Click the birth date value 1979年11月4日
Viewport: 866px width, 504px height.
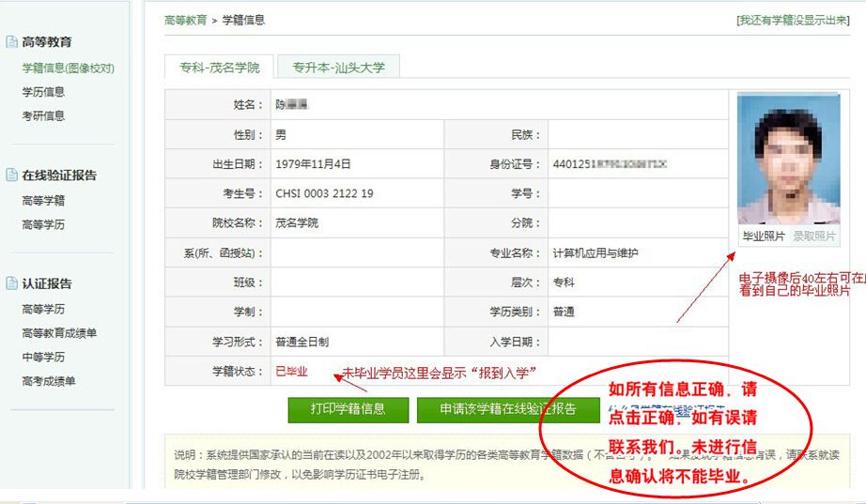click(313, 164)
